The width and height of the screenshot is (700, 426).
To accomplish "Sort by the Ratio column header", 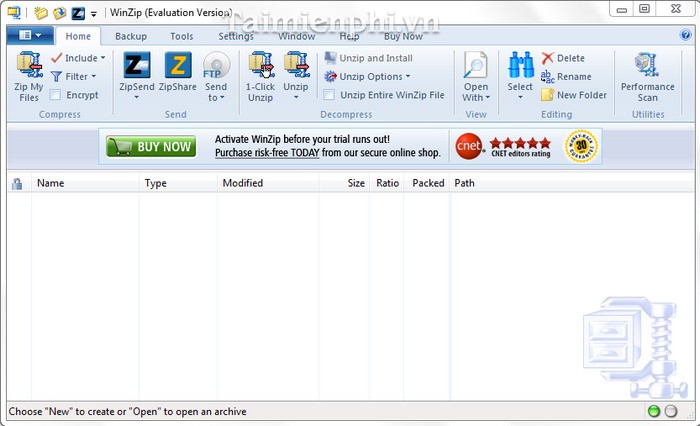I will point(387,183).
